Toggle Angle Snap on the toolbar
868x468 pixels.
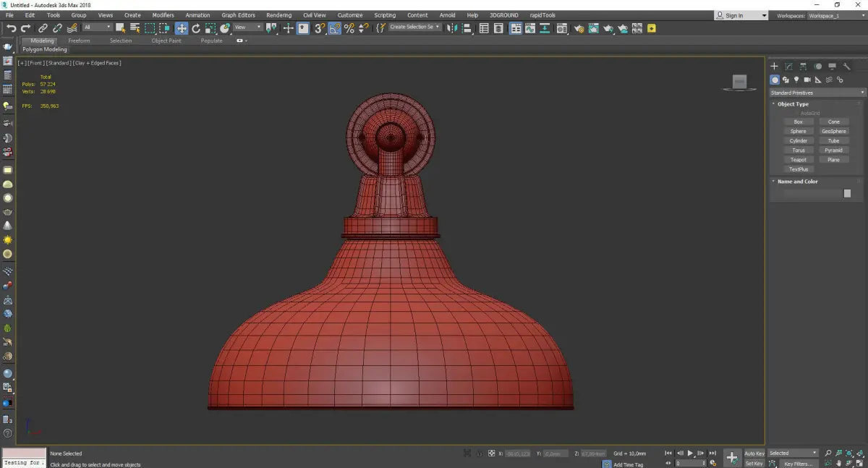335,28
